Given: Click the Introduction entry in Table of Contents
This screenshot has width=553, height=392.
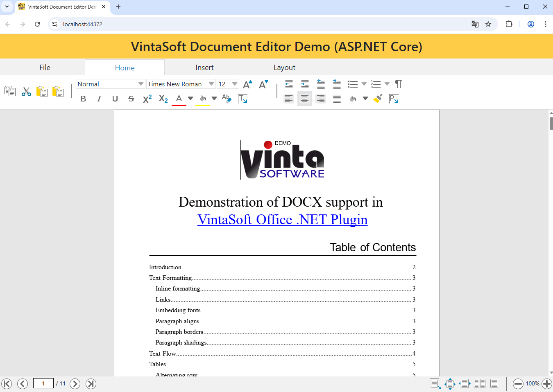Looking at the screenshot, I should pyautogui.click(x=165, y=267).
